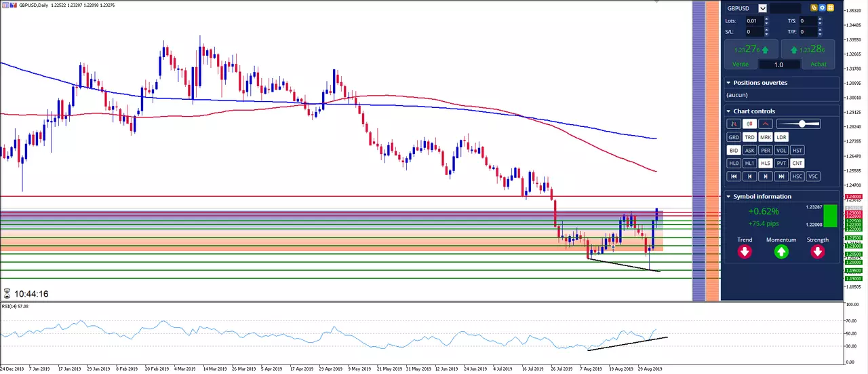
Task: Toggle the BID line option
Action: (x=734, y=151)
